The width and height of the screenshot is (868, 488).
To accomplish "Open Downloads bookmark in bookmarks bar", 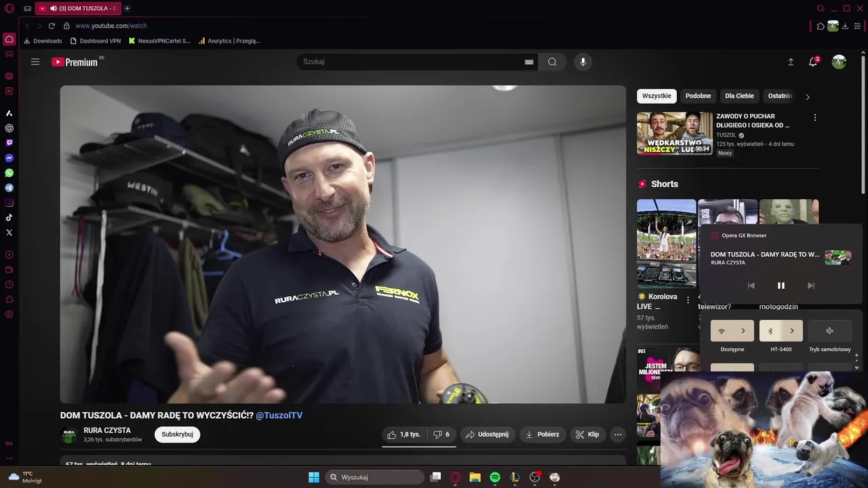I will click(x=43, y=41).
